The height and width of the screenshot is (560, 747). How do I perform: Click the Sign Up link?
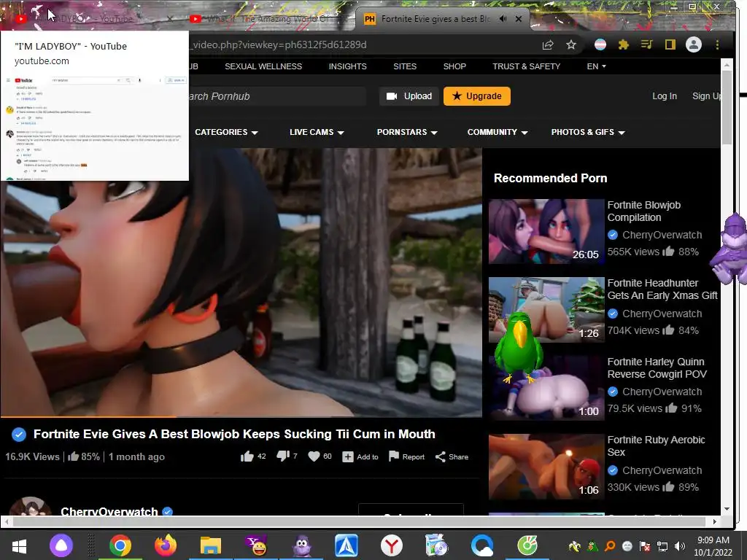(706, 96)
